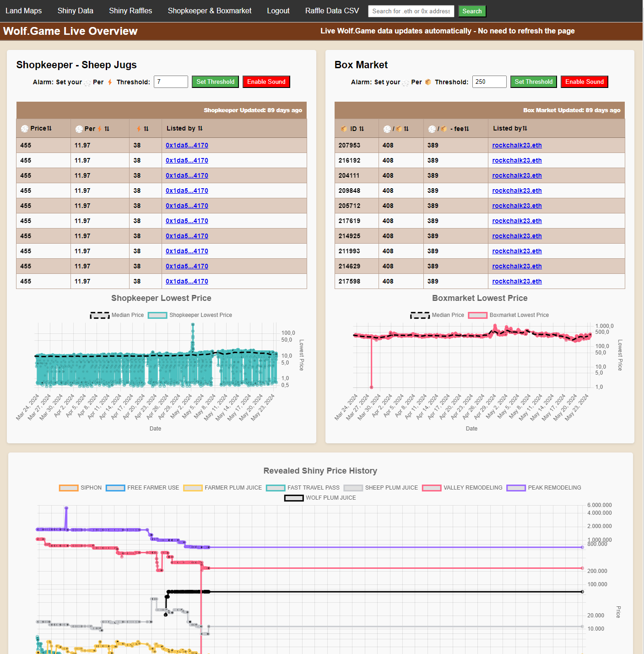644x654 pixels.
Task: Sort Box Market table by ID arrows
Action: [362, 129]
